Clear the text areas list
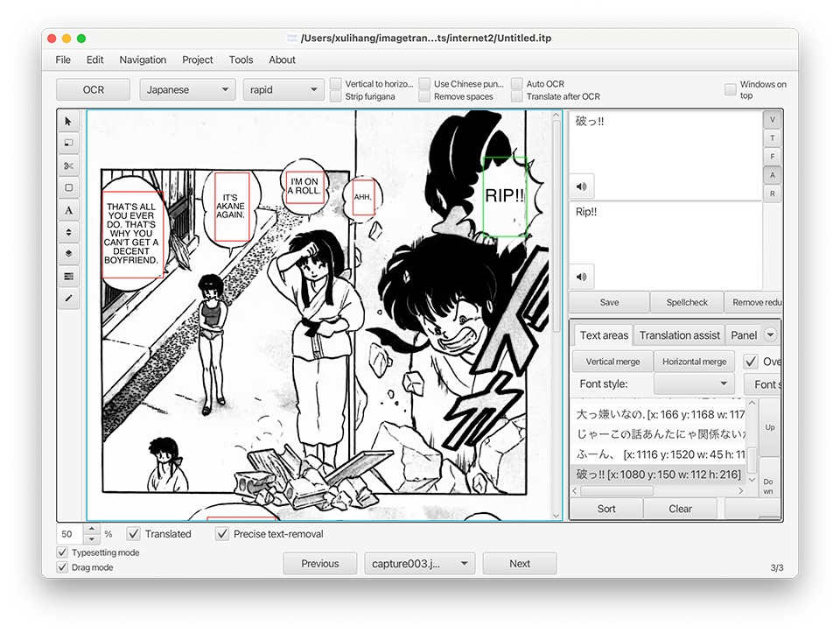 coord(681,509)
